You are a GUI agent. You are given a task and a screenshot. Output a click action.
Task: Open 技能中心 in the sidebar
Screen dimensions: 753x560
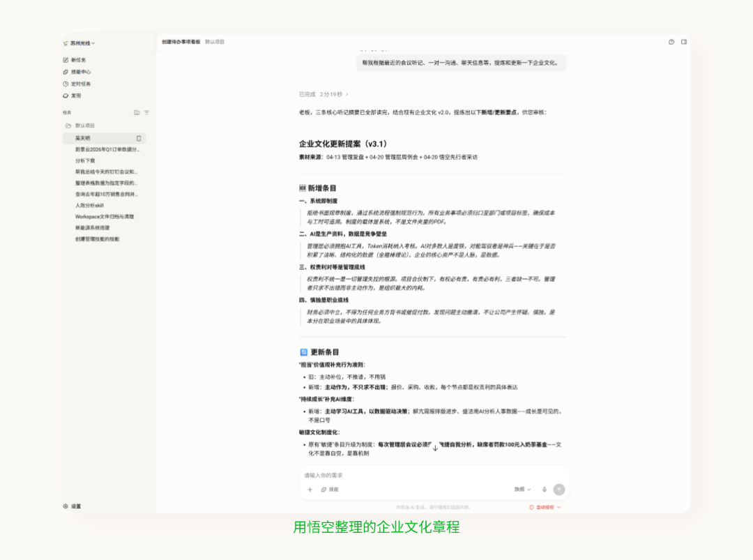pos(80,72)
